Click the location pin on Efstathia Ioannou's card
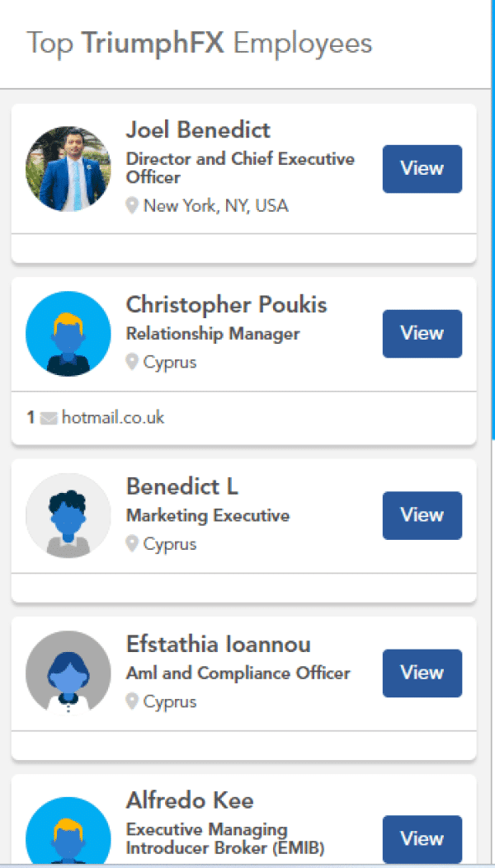Screen dimensions: 495x868 [132, 701]
